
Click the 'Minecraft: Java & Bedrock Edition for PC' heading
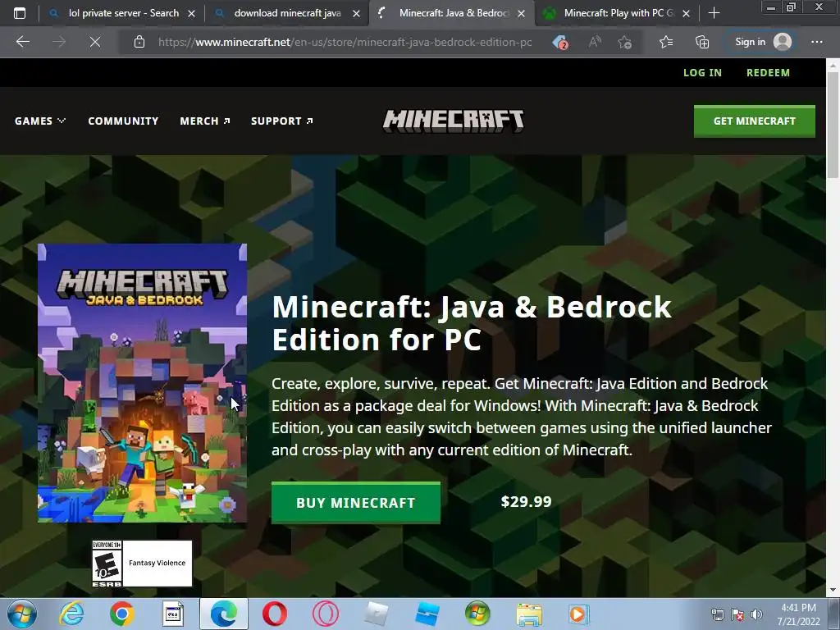(x=472, y=323)
